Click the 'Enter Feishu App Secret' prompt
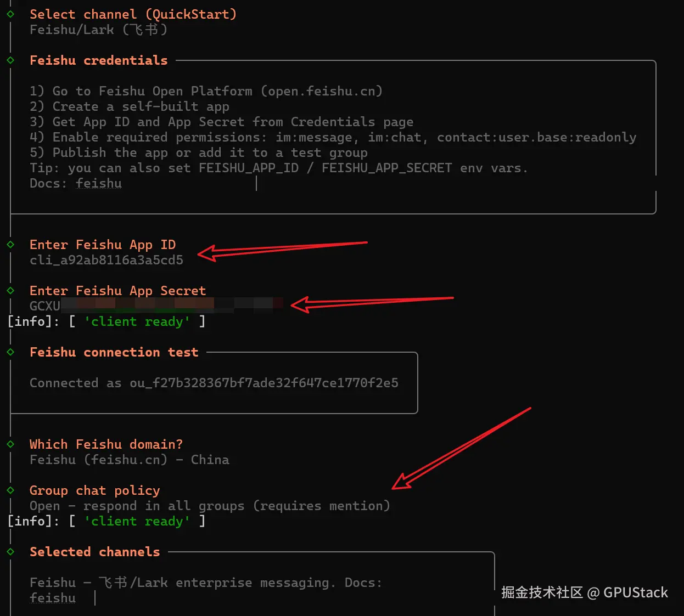The width and height of the screenshot is (684, 616). pos(118,291)
